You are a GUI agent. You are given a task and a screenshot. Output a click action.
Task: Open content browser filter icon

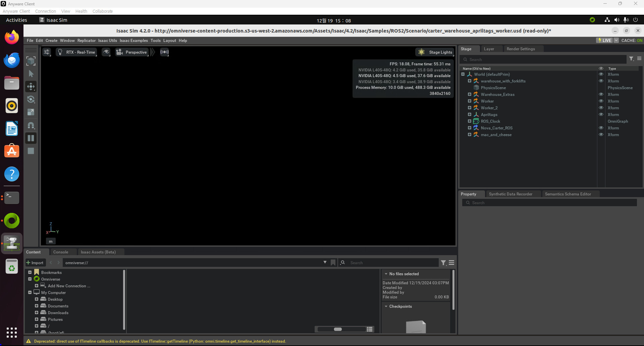click(443, 263)
